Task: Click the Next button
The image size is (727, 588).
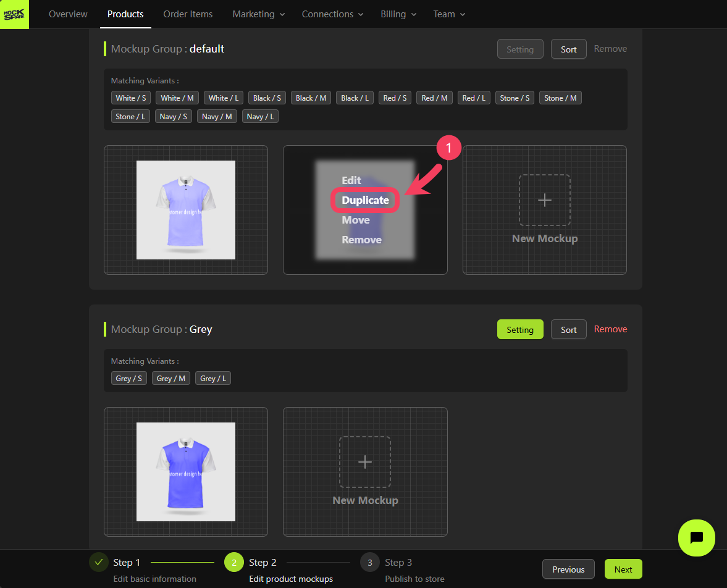Action: point(623,569)
